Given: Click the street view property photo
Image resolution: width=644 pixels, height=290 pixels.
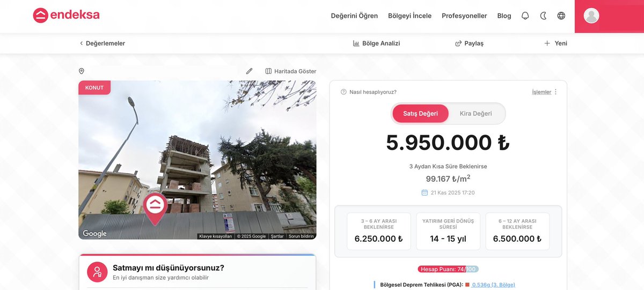Looking at the screenshot, I should [x=197, y=160].
